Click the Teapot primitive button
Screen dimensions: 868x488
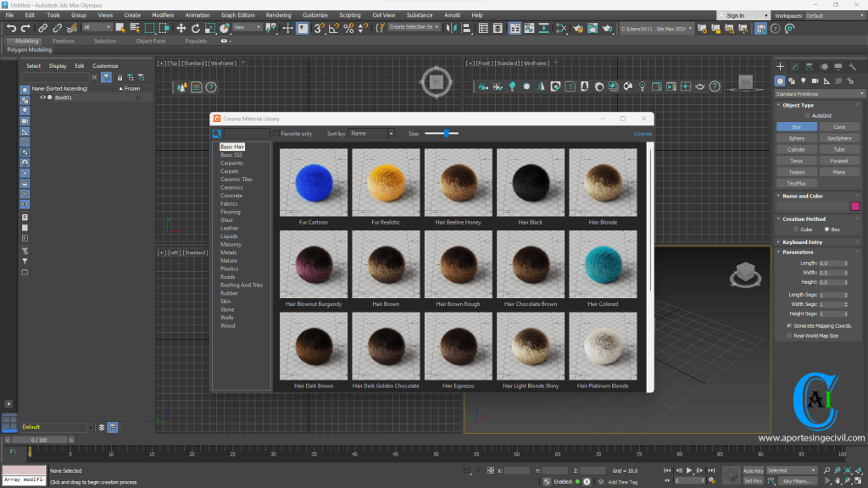click(797, 172)
